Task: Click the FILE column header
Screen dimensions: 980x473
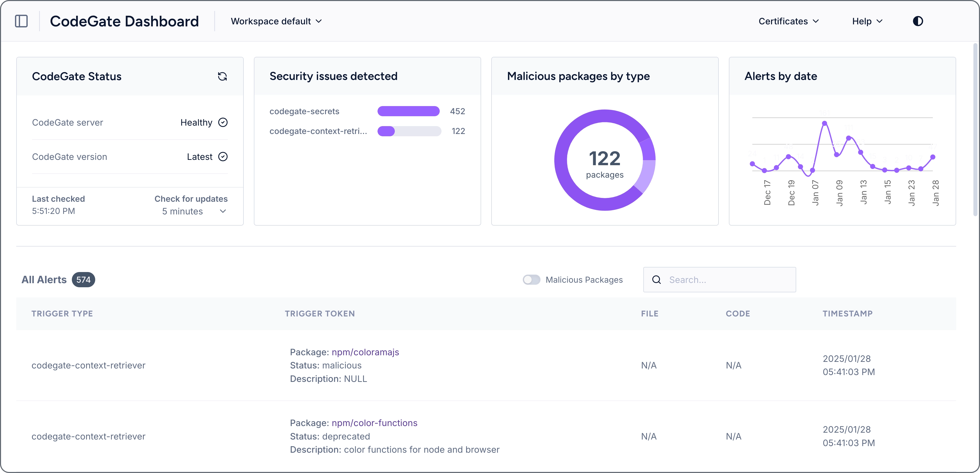Action: click(649, 314)
